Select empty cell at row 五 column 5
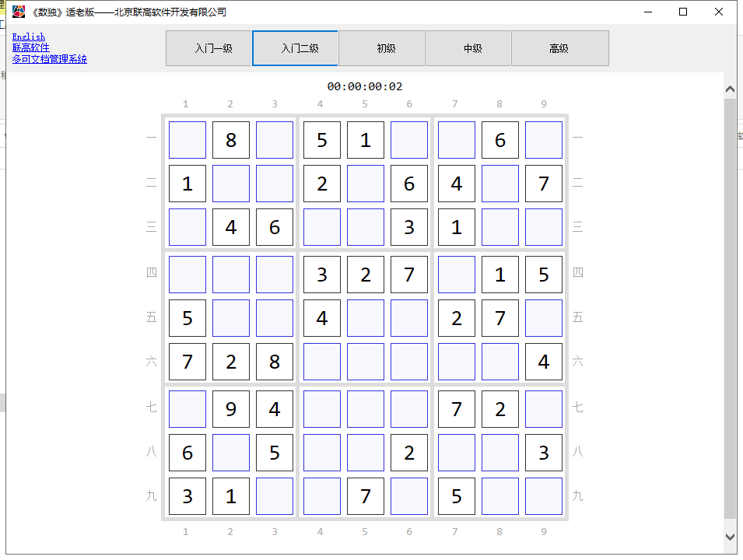The image size is (743, 560). coord(366,318)
